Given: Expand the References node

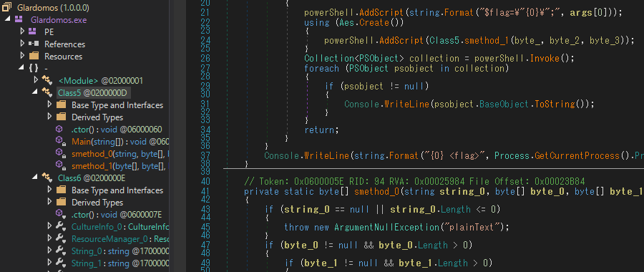Looking at the screenshot, I should (x=22, y=44).
